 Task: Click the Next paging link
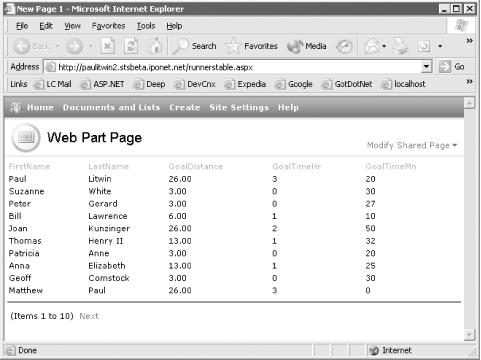[x=89, y=316]
